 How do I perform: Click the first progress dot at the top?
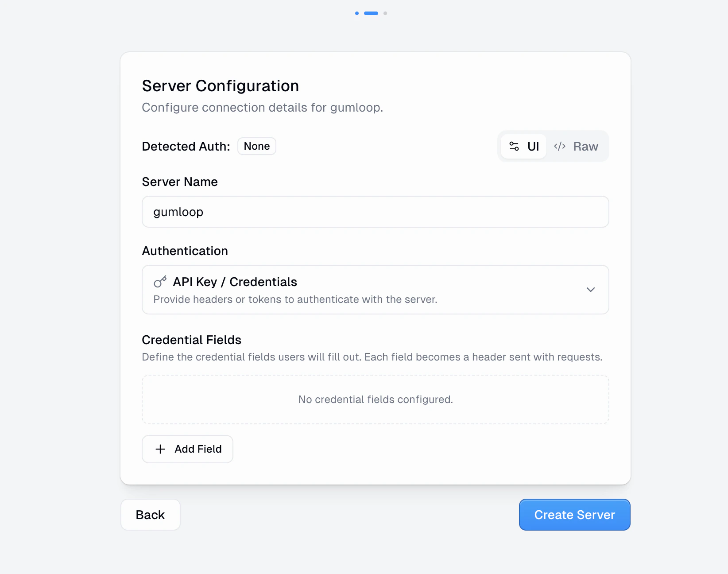(x=357, y=13)
